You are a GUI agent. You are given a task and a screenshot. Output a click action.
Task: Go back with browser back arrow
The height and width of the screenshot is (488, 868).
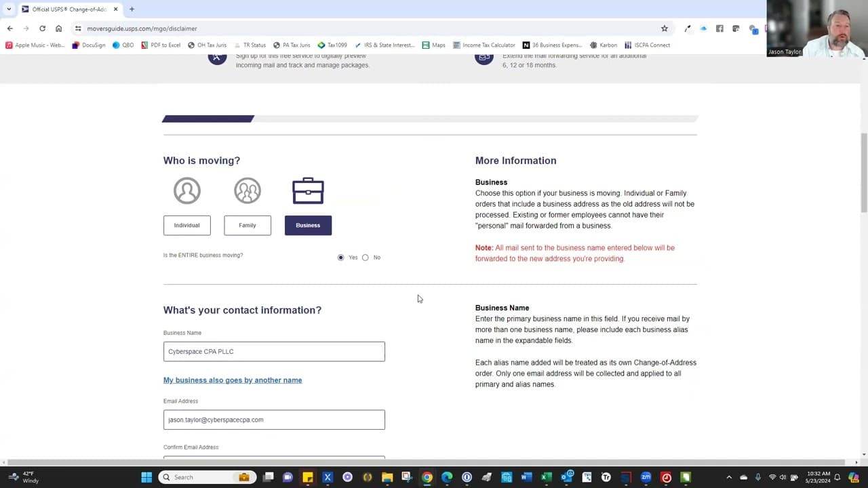coord(9,28)
